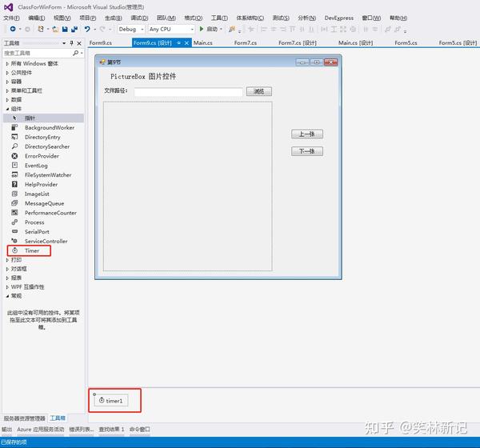Collapse the 组件 toolbox group
The width and height of the screenshot is (480, 448).
[x=7, y=109]
